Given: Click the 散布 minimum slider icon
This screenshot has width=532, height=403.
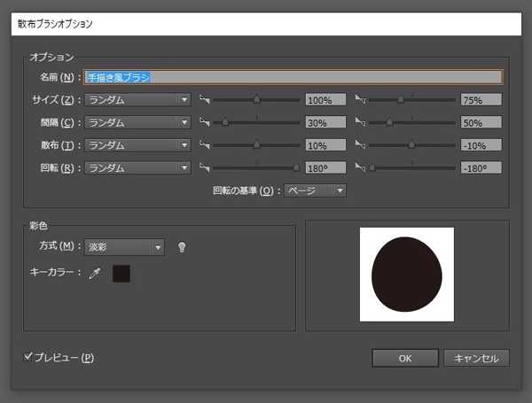Looking at the screenshot, I should click(x=205, y=144).
